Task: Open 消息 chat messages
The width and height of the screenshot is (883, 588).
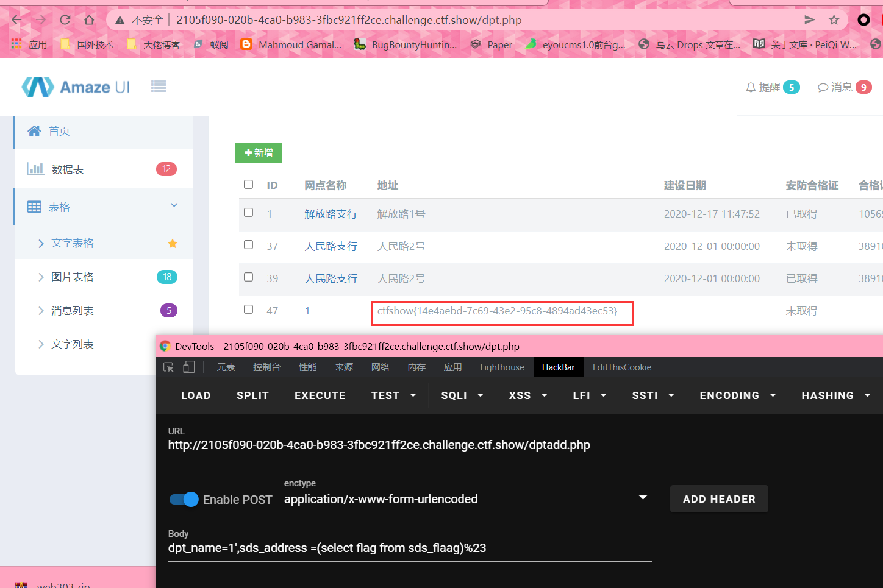Action: pyautogui.click(x=845, y=87)
